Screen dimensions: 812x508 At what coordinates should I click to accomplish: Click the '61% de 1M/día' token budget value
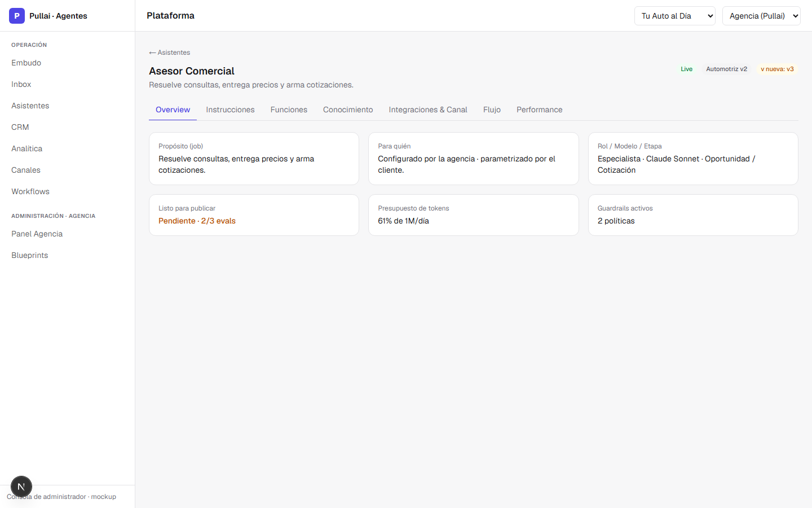[x=403, y=221]
